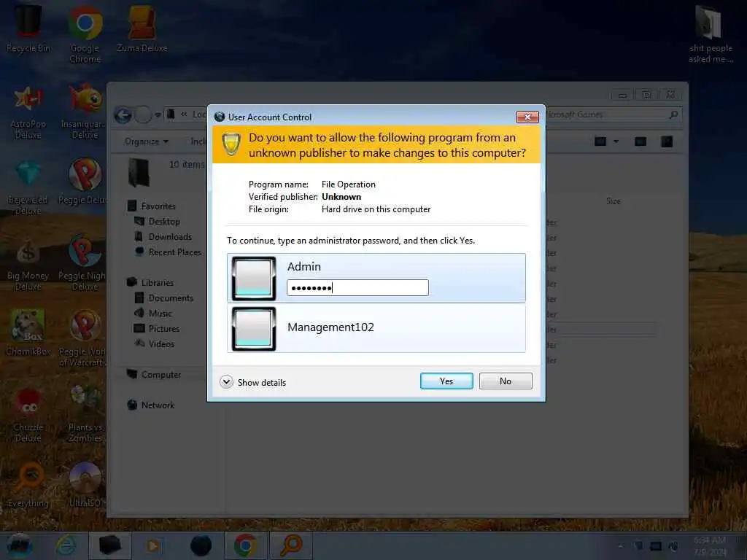This screenshot has width=747, height=560.
Task: Open Chuzzle Deluxe desktop icon
Action: point(28,415)
